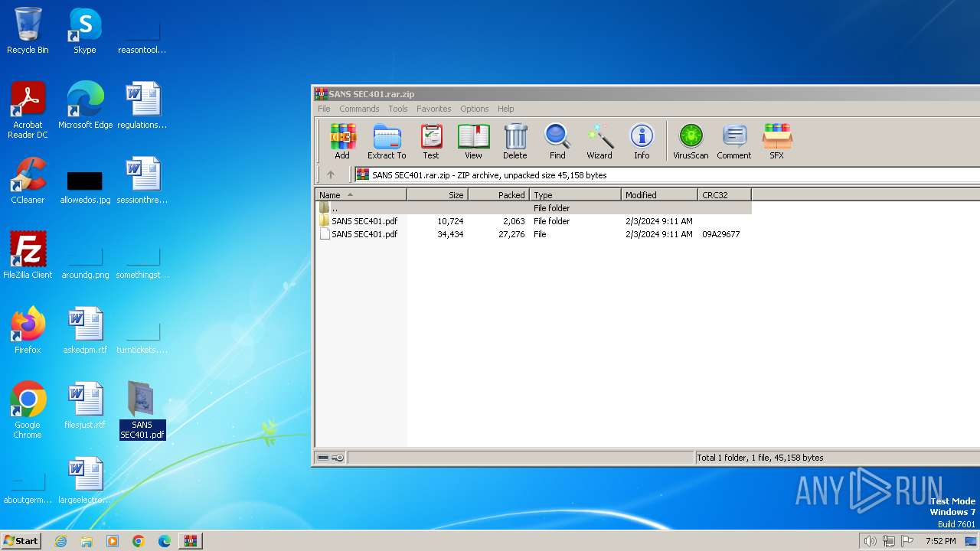
Task: Sort by the Type column header
Action: pyautogui.click(x=575, y=195)
